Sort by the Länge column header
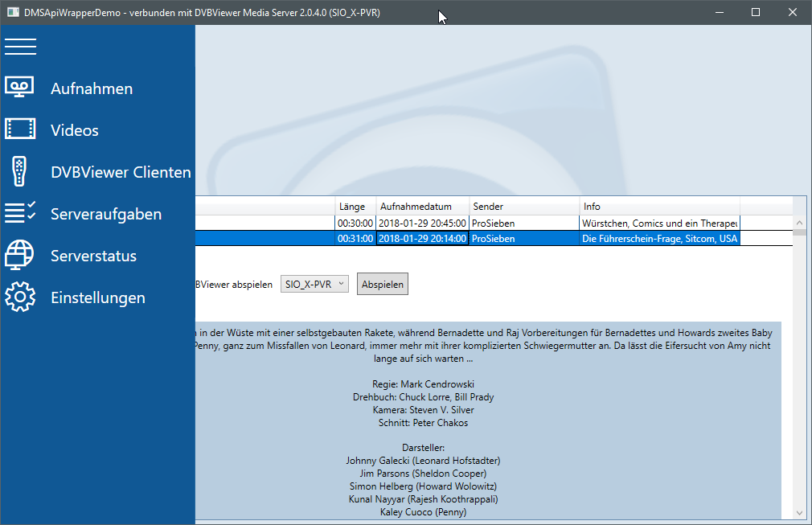This screenshot has height=525, width=812. pyautogui.click(x=355, y=207)
